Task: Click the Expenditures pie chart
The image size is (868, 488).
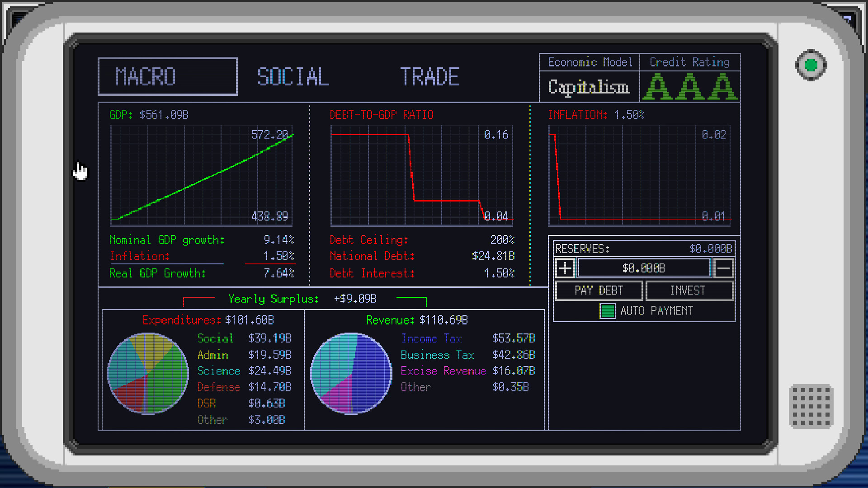Action: click(x=148, y=374)
